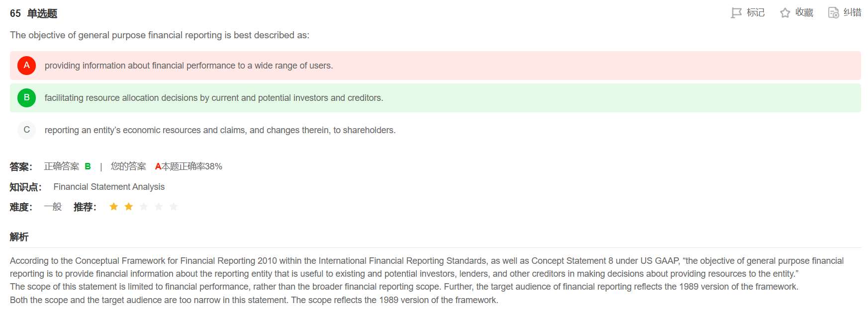
Task: Click the third recommendation star
Action: click(x=144, y=207)
